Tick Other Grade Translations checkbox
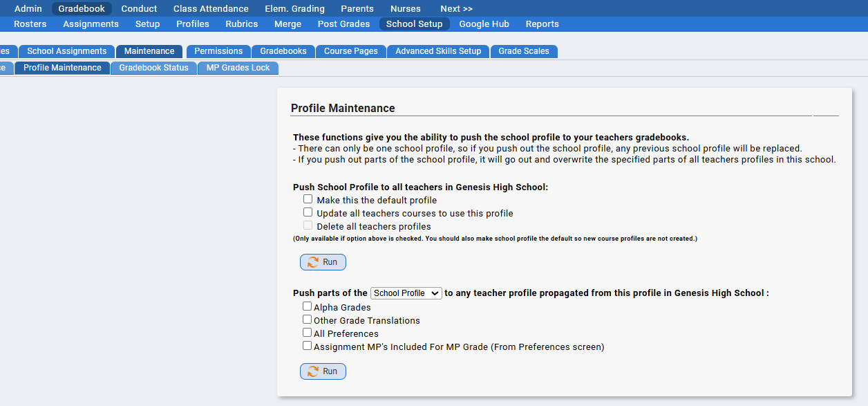 307,319
